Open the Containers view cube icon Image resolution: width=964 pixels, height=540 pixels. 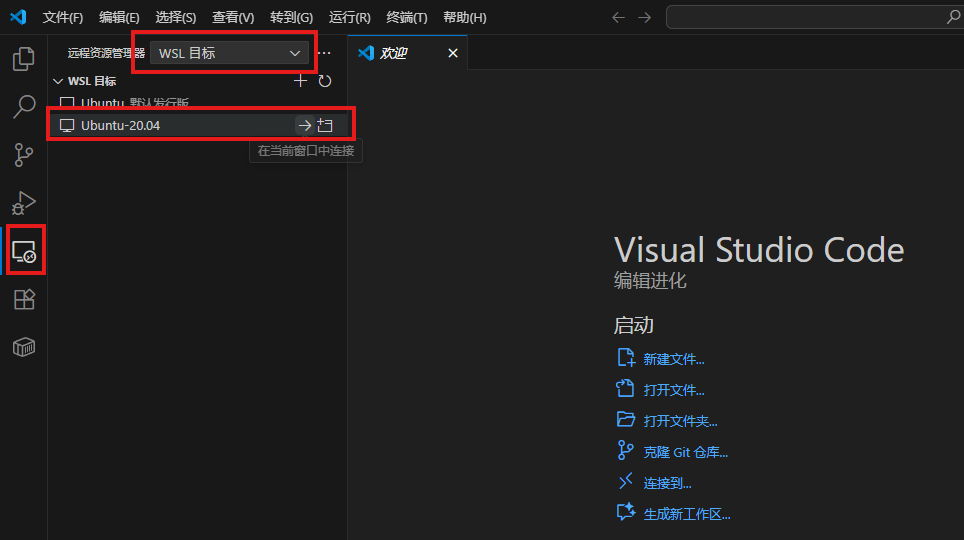(24, 347)
